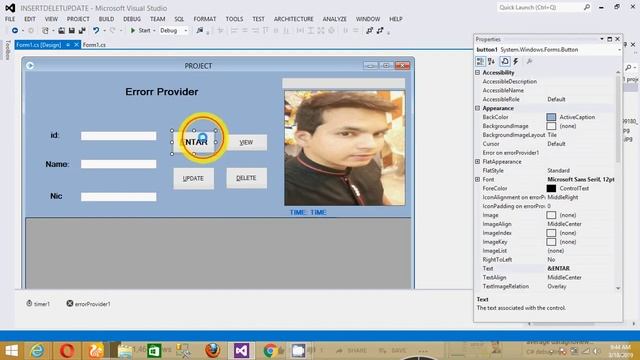This screenshot has width=640, height=360.
Task: Open the ARCHITECTURE menu
Action: point(293,19)
